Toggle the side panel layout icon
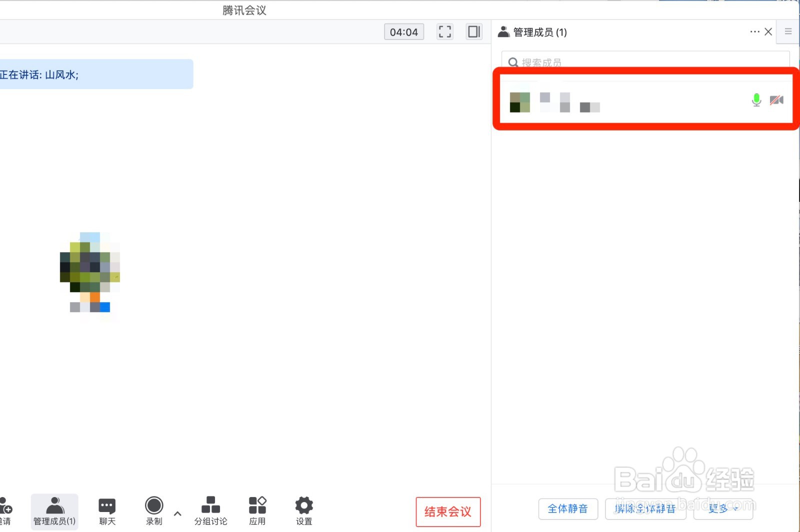Screen dimensions: 800x532 click(x=474, y=32)
